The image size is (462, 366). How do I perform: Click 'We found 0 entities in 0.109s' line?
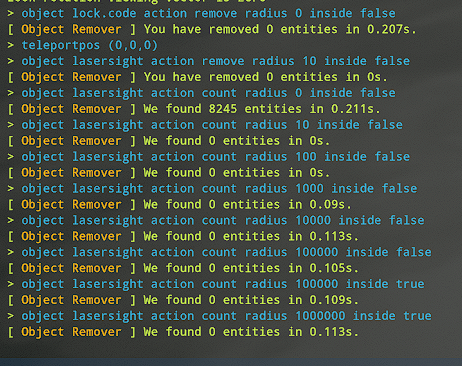[x=183, y=300]
